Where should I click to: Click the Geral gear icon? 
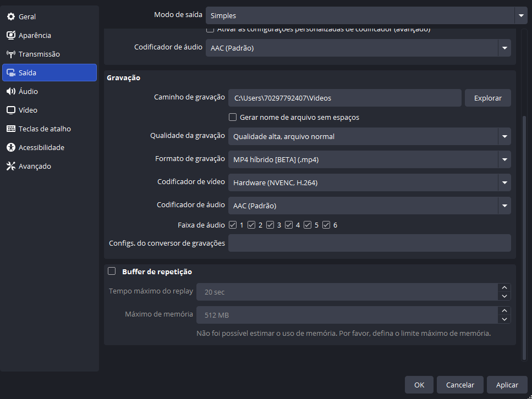pyautogui.click(x=11, y=16)
